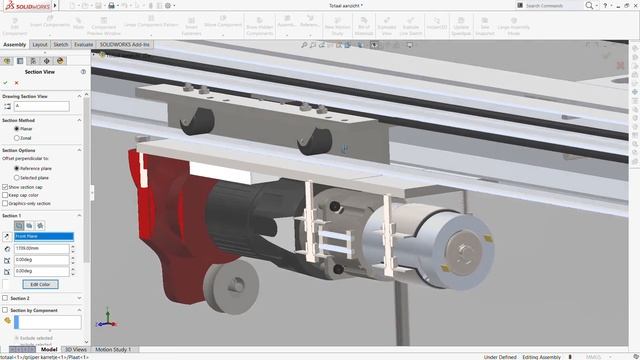The width and height of the screenshot is (640, 360).
Task: Open DisplayManager tab icon
Action: pos(60,61)
